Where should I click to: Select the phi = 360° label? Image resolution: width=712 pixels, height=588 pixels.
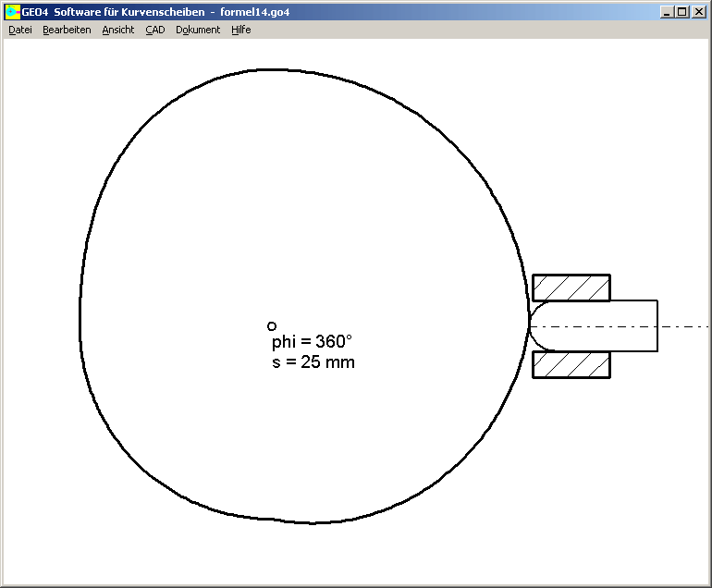(x=312, y=341)
